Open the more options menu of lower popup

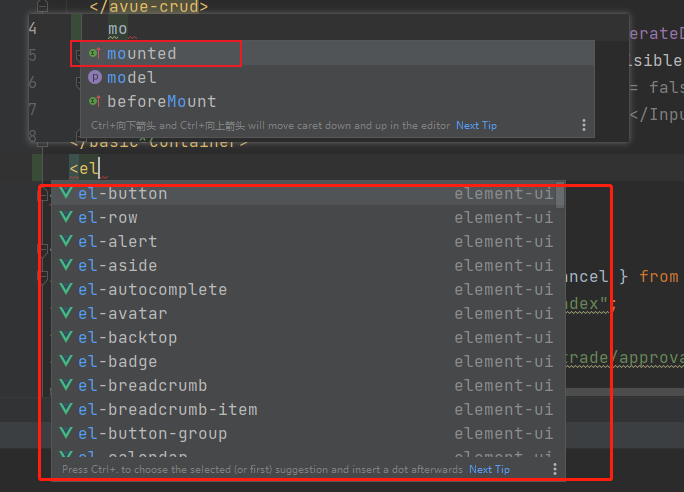[x=554, y=469]
